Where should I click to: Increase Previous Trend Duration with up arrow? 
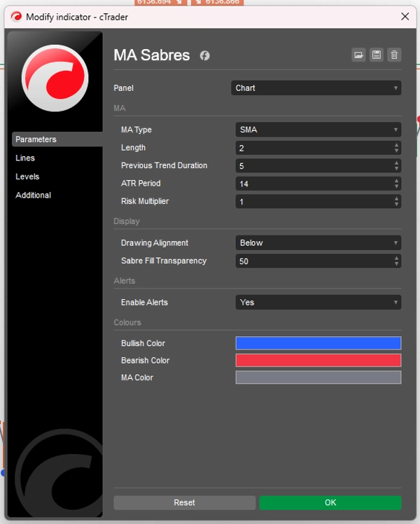pyautogui.click(x=396, y=163)
